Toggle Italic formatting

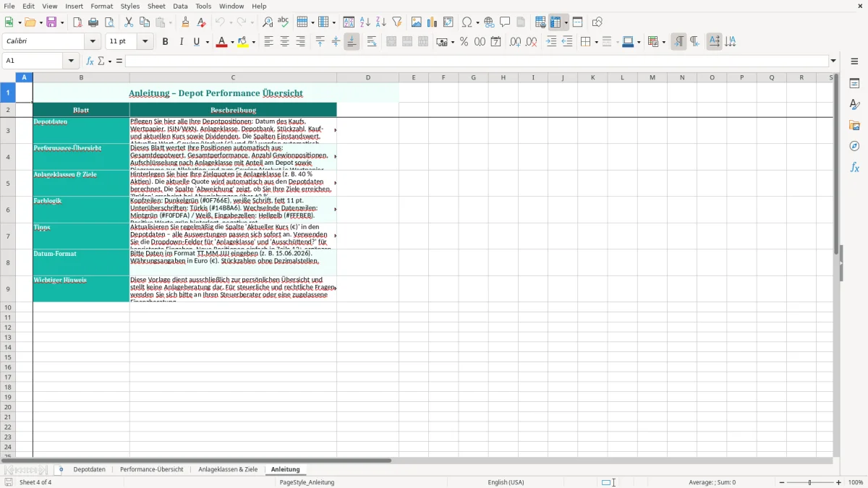click(181, 42)
